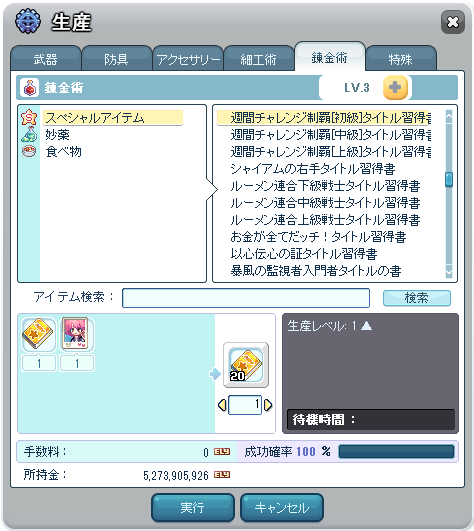Decrease production quantity with left arrow

click(222, 405)
